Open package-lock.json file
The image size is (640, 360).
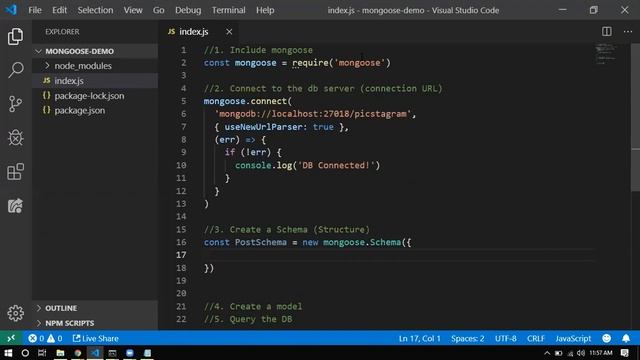tap(95, 96)
